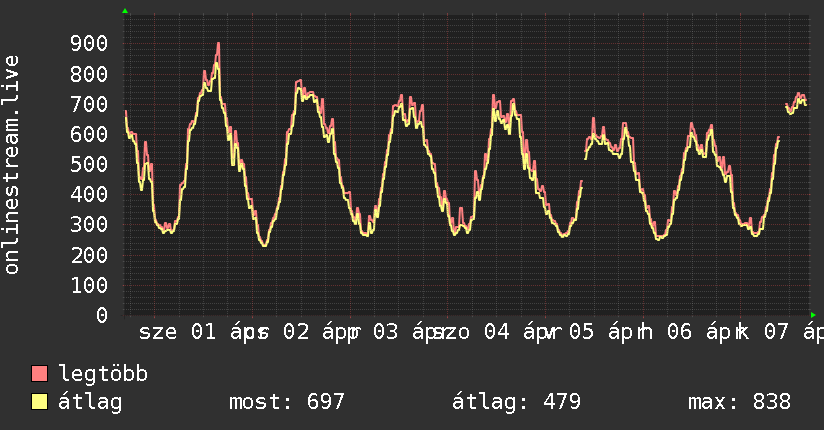Click the 03 date label on x-axis
This screenshot has width=824, height=430.
(x=386, y=332)
